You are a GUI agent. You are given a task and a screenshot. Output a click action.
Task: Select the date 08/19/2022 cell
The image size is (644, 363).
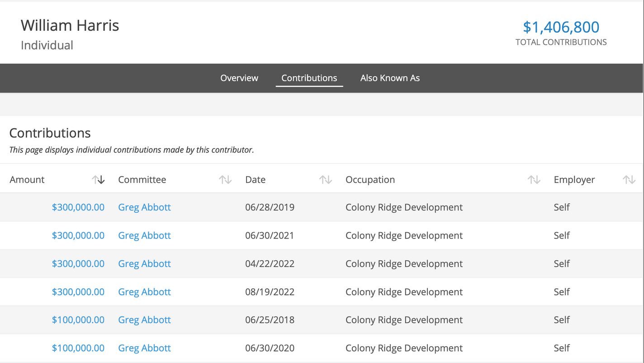pyautogui.click(x=270, y=292)
